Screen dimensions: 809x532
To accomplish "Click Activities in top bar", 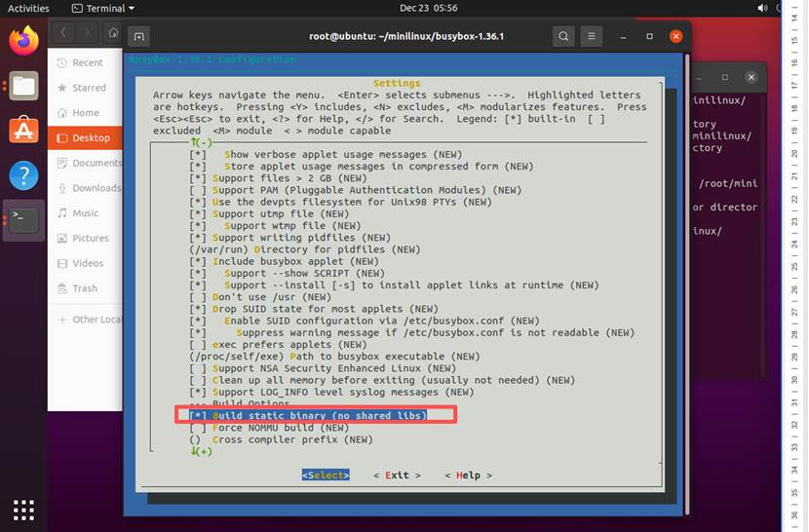I will pyautogui.click(x=28, y=8).
